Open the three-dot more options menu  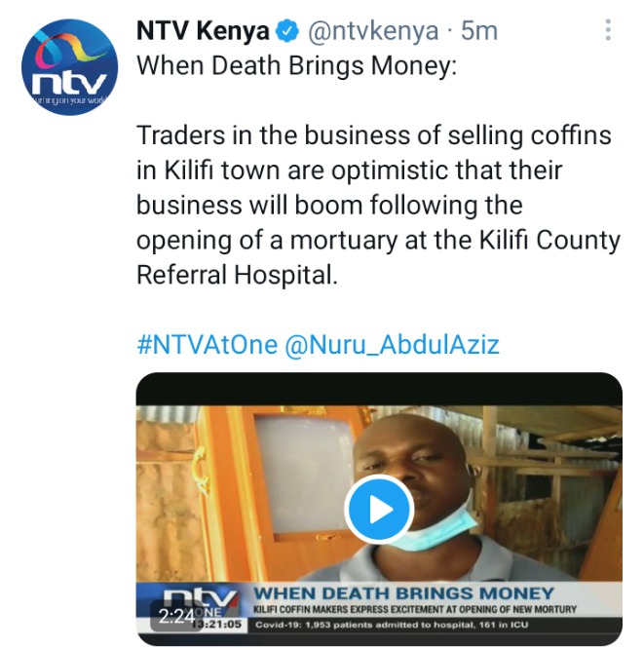(608, 30)
